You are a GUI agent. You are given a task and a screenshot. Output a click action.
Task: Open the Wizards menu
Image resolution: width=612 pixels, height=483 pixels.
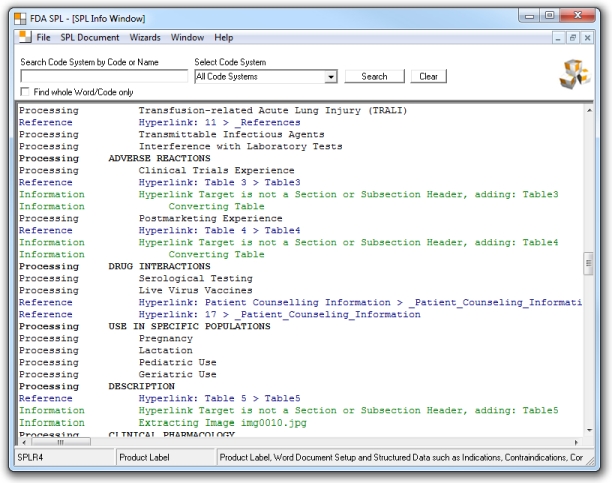coord(145,37)
